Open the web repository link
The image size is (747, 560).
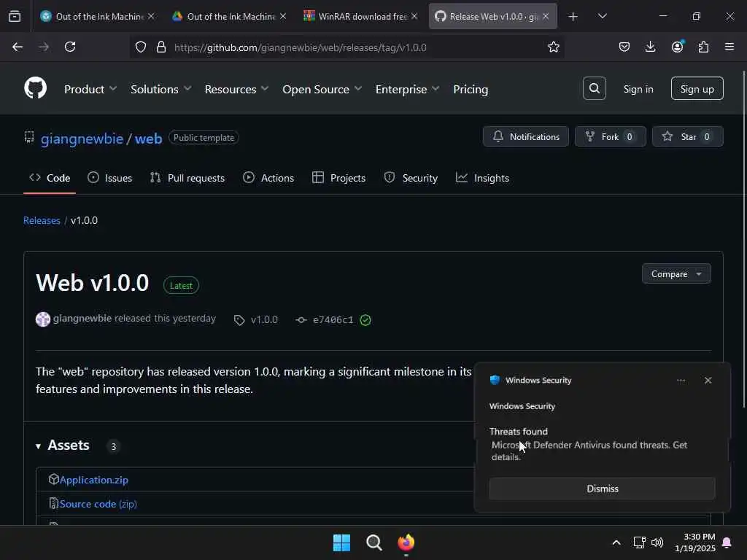[x=148, y=139]
